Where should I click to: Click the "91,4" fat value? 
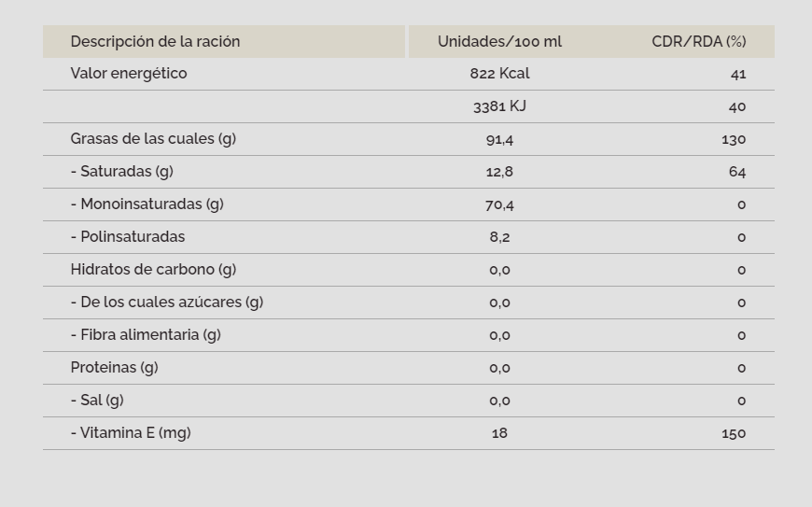point(499,139)
